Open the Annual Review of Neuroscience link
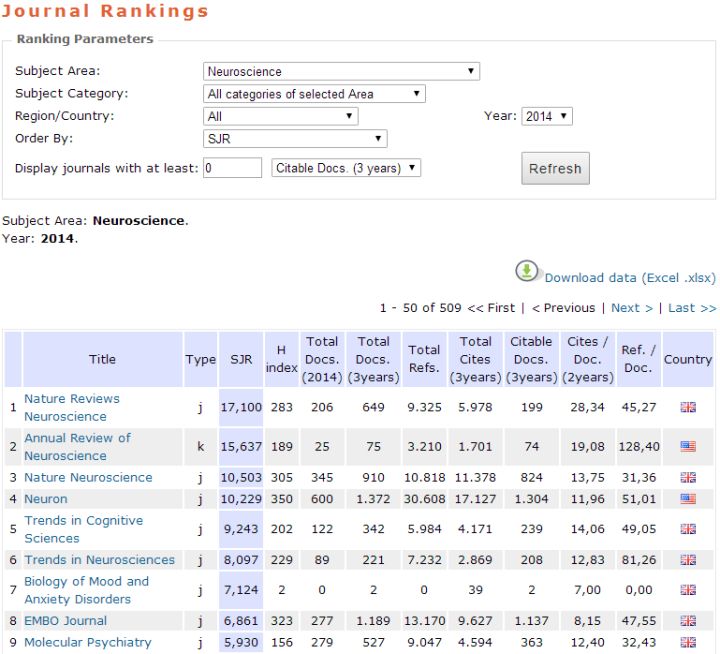The height and width of the screenshot is (654, 720). pyautogui.click(x=77, y=446)
